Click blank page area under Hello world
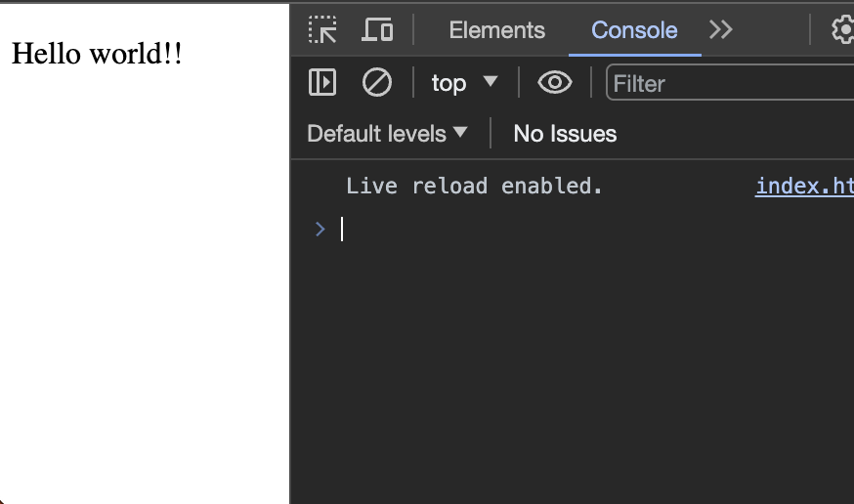Viewport: 854px width, 504px height. pyautogui.click(x=145, y=293)
